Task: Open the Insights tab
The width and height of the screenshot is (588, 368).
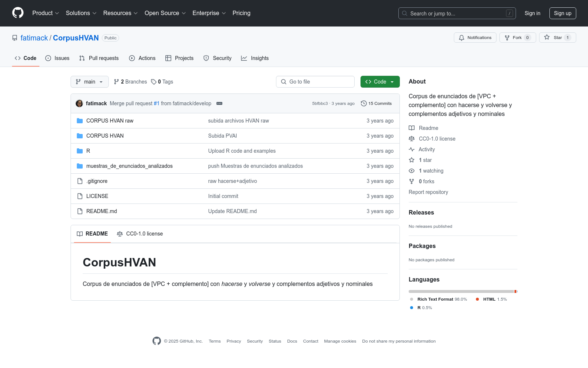Action: pyautogui.click(x=255, y=58)
